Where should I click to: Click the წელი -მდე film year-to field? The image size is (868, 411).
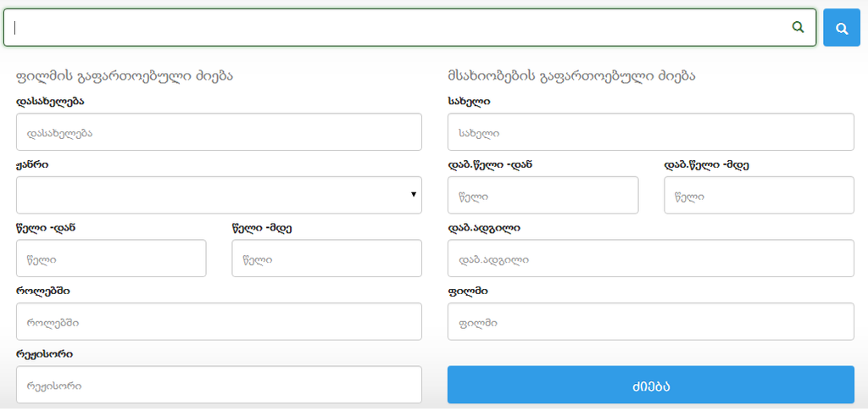[326, 258]
